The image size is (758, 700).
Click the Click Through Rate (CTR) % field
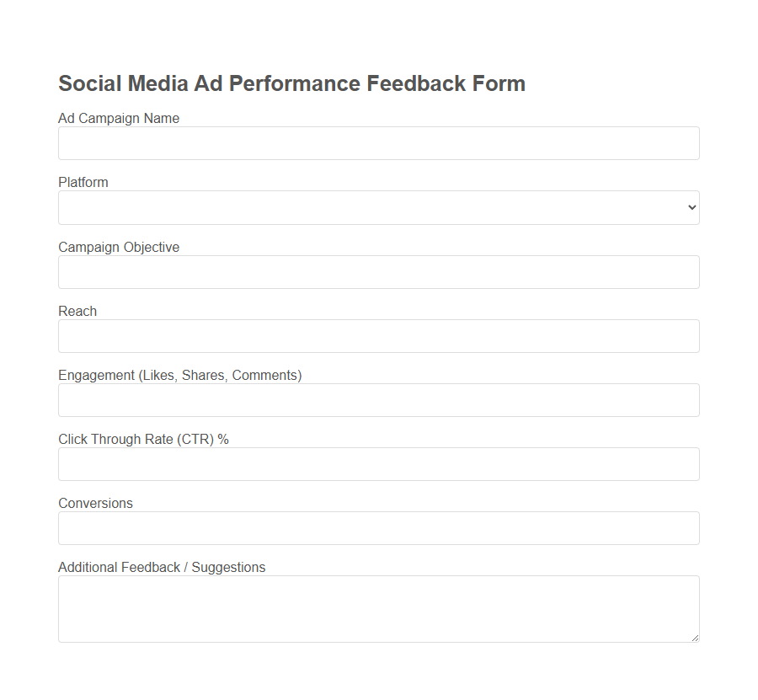[378, 463]
